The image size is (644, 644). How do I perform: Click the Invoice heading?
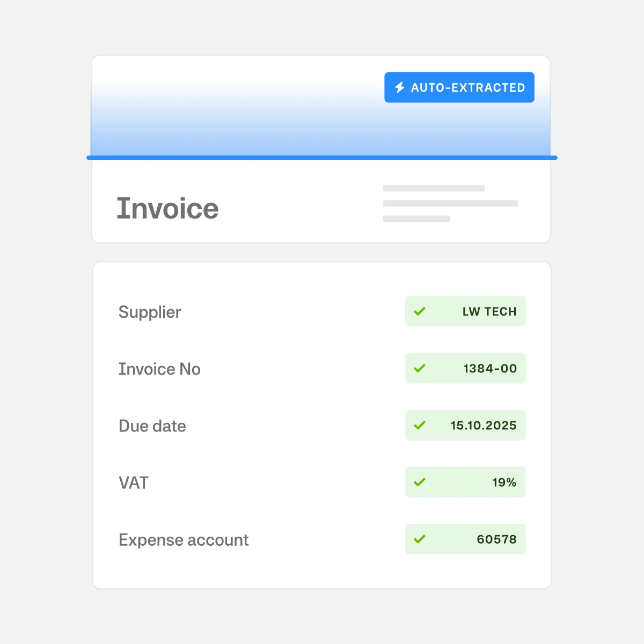point(168,208)
